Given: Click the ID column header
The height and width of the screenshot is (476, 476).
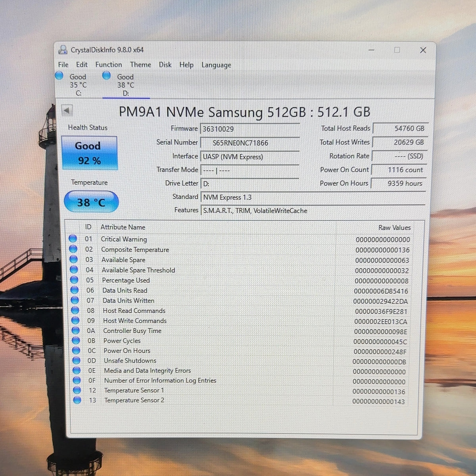Looking at the screenshot, I should (x=88, y=227).
